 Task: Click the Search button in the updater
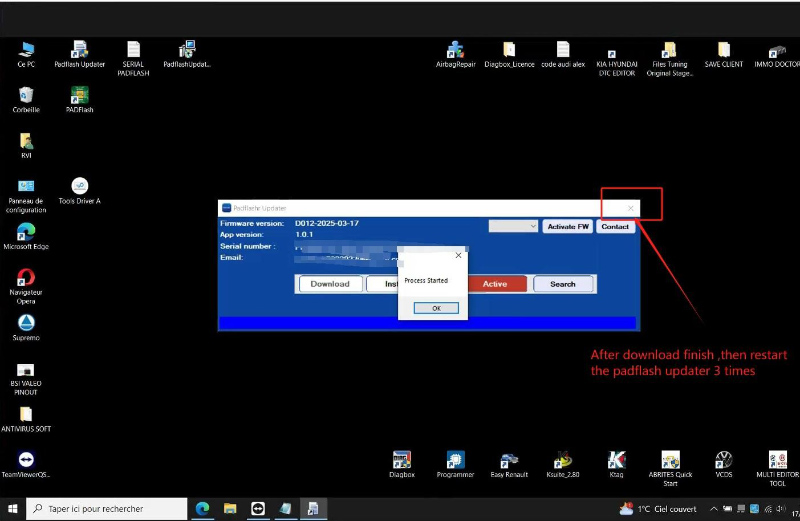(562, 284)
